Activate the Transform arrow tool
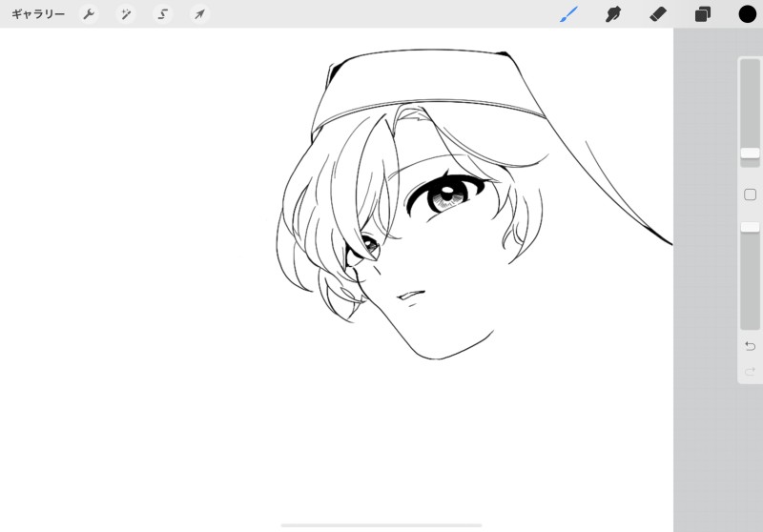This screenshot has height=532, width=763. click(x=199, y=14)
